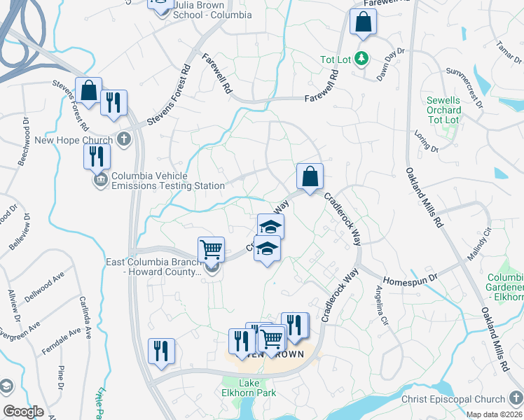This screenshot has width=524, height=420.
Task: Open shopping cart marker at Owen Brown
Action: pos(273,339)
